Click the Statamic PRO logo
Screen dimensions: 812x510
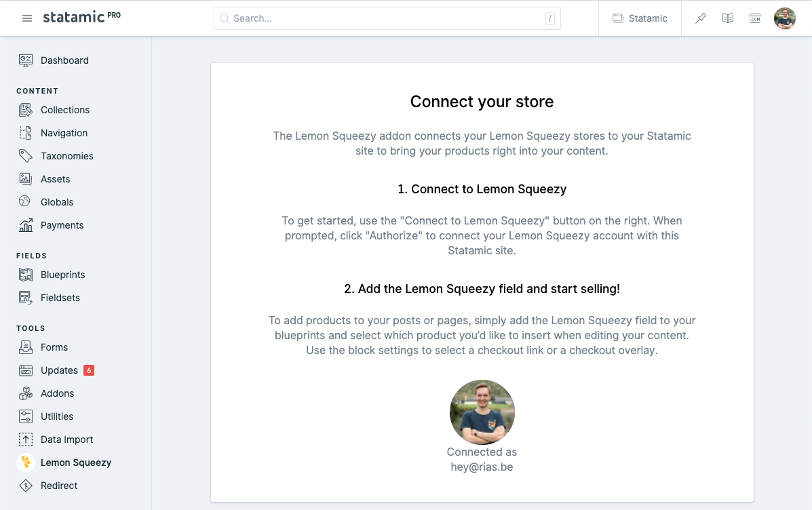point(81,17)
